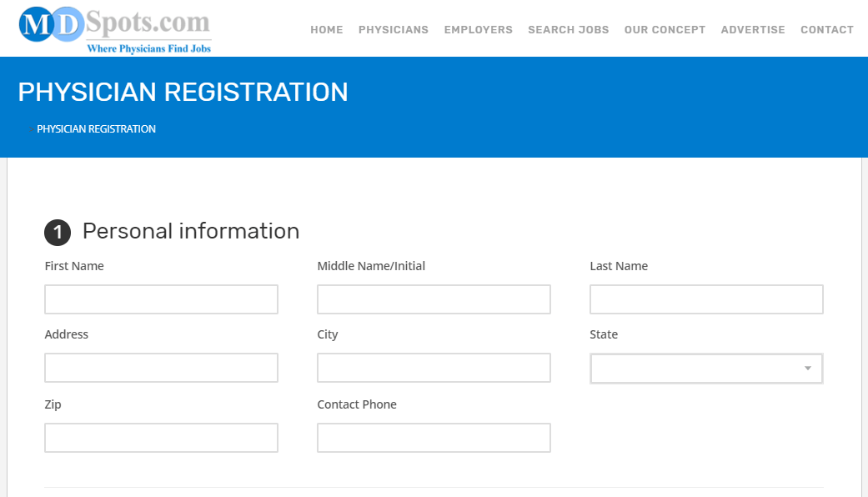Screen dimensions: 868x497
Task: Focus the First Name field
Action: pos(161,299)
